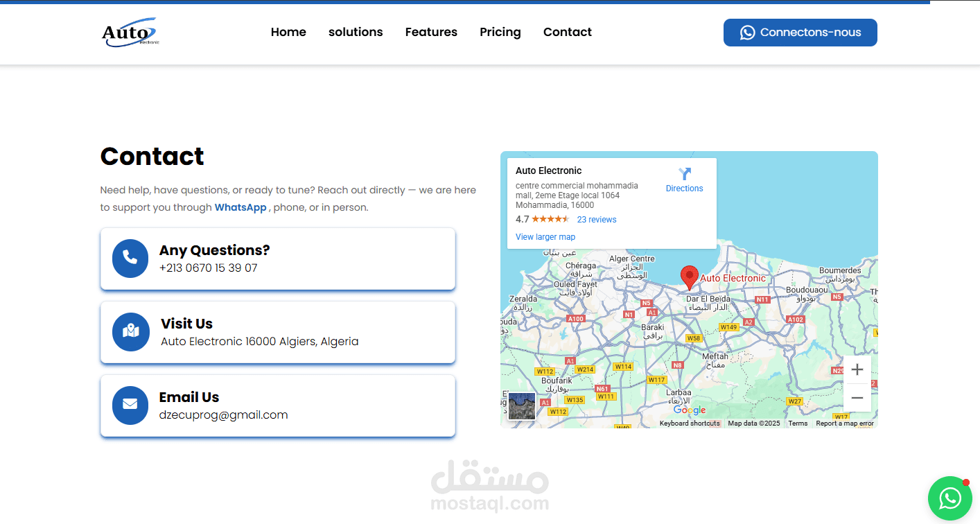Click the address Auto Electronic 16000 Algiers, Algeria

[x=260, y=341]
